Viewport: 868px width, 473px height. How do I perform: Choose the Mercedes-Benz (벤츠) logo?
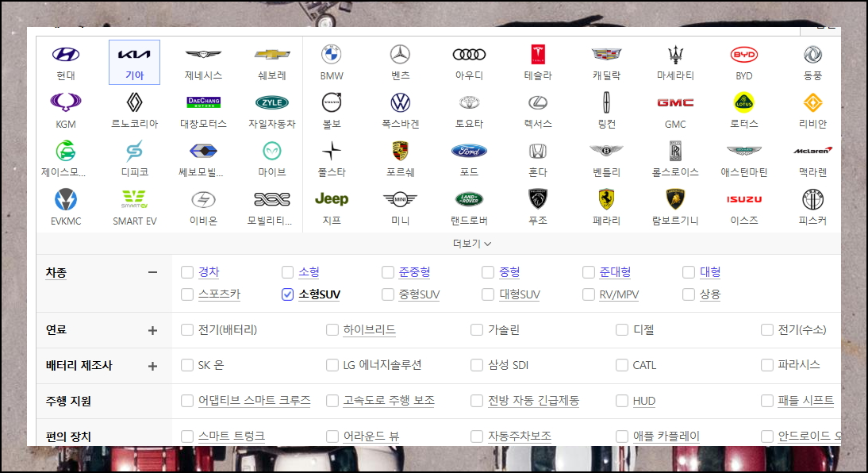tap(400, 54)
